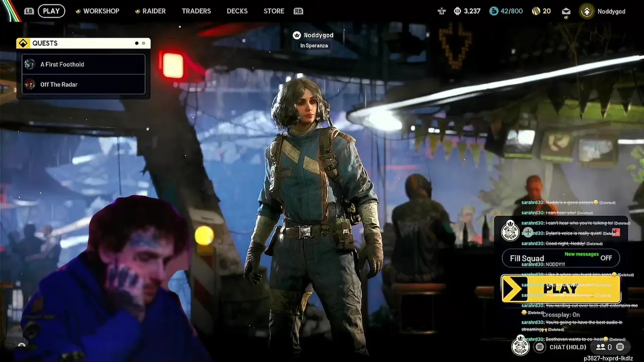Screen dimensions: 644x362
Task: Click the Off The Radar quest icon
Action: tap(30, 84)
